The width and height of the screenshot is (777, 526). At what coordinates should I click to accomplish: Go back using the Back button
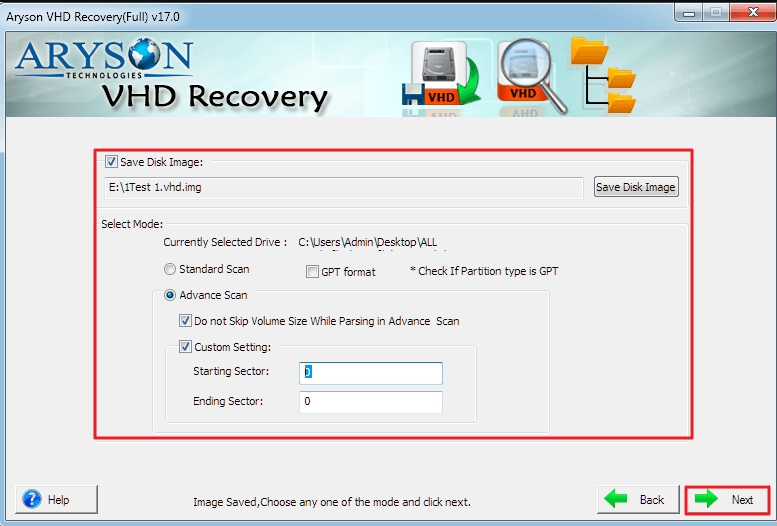[638, 499]
